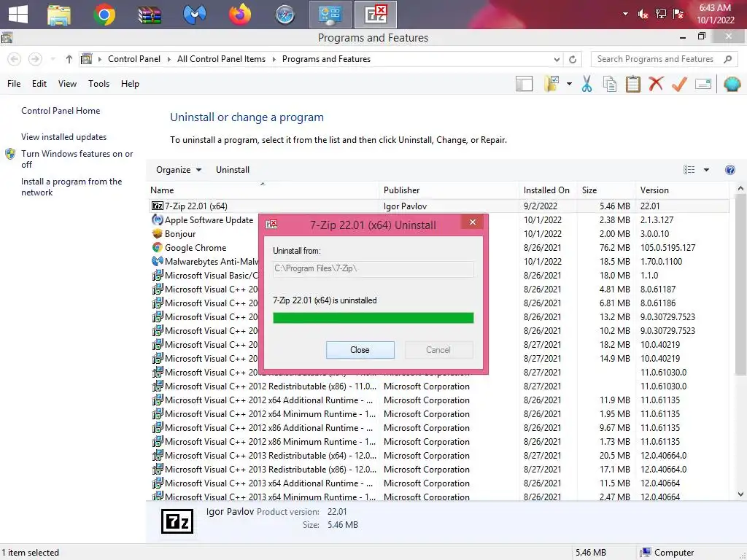The height and width of the screenshot is (560, 747).
Task: Switch to 7-Zip uninstaller taskbar icon
Action: 376,15
